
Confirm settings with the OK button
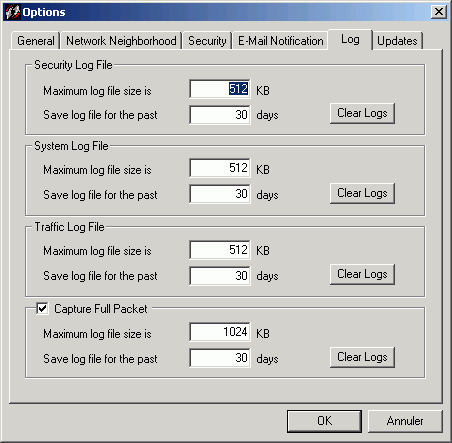tap(324, 421)
